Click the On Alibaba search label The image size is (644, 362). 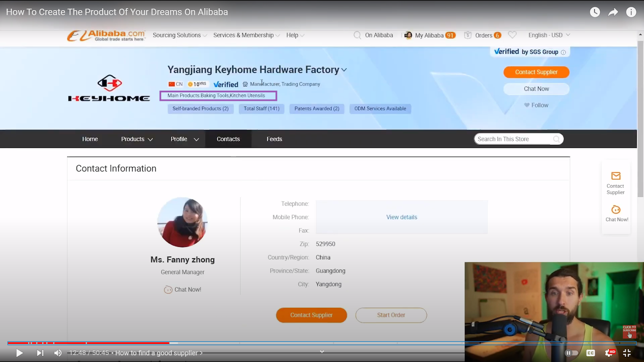(x=379, y=35)
